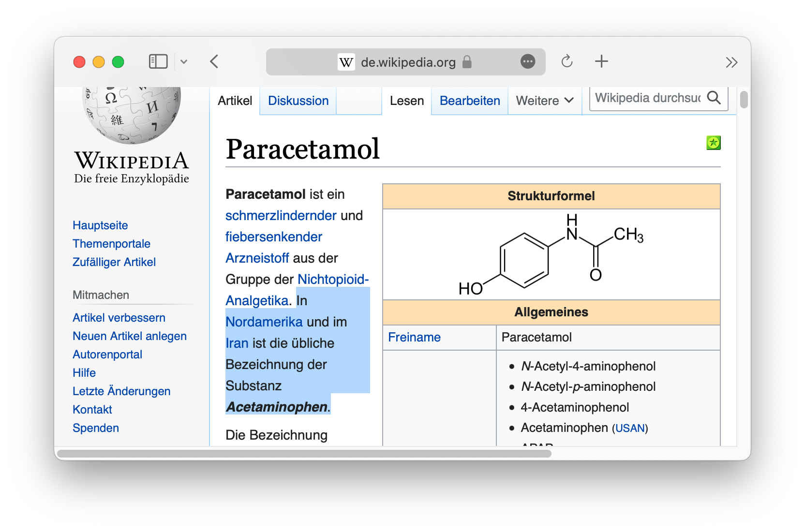Viewport: 805px width, 532px height.
Task: Expand the Weitere dropdown menu
Action: click(x=545, y=101)
